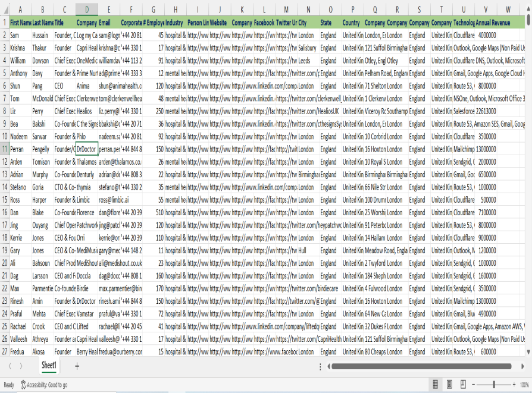Click the zoom in plus button
The width and height of the screenshot is (532, 393).
[514, 385]
